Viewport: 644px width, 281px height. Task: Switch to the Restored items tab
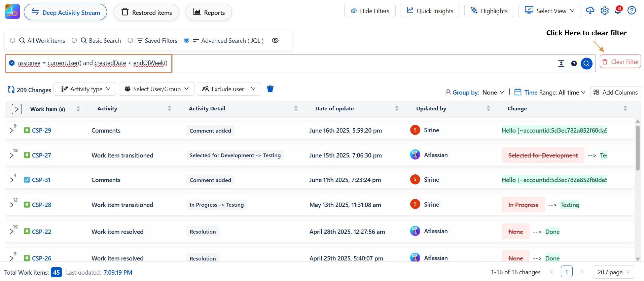pos(146,12)
